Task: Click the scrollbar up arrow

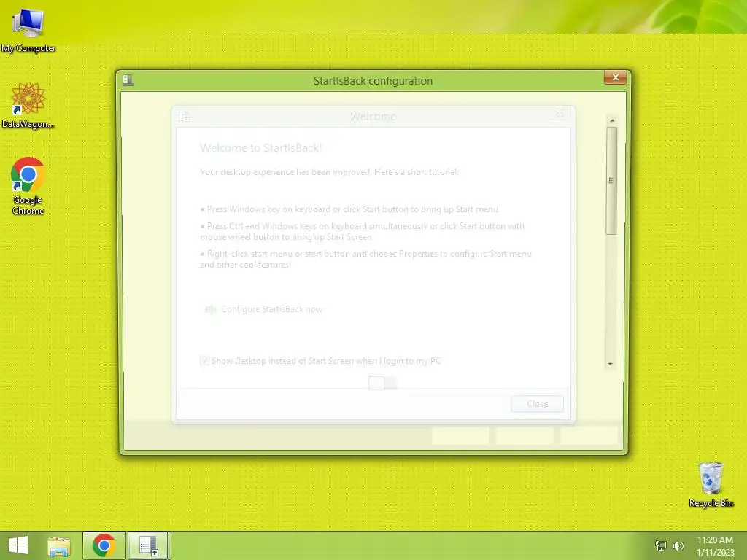Action: point(612,120)
